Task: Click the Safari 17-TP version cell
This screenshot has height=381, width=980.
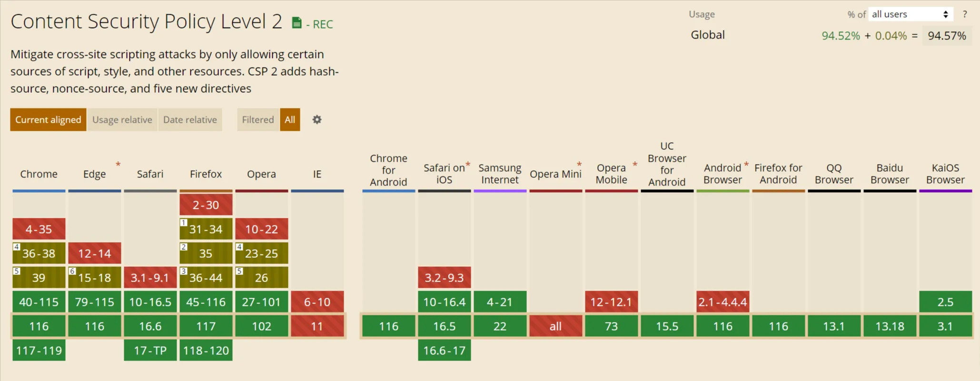Action: point(150,351)
